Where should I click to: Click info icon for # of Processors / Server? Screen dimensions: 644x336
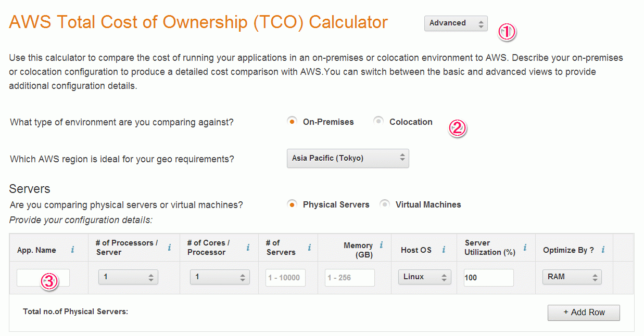click(x=169, y=248)
